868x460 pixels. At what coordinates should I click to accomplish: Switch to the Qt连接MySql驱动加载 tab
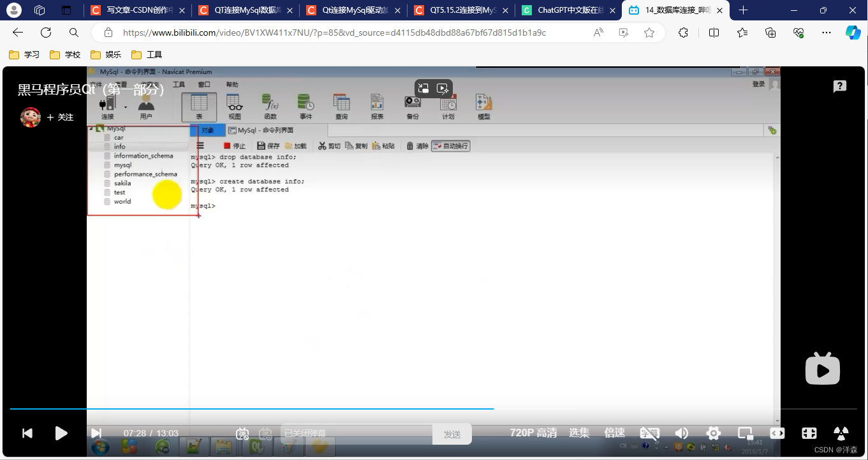(x=353, y=10)
